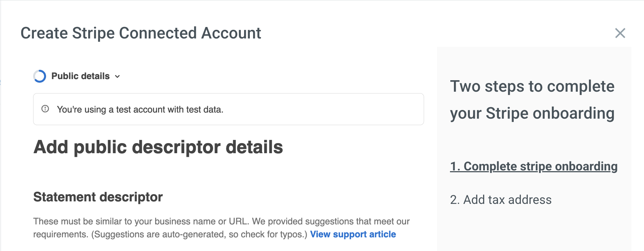Click the Add public descriptor details heading

pos(158,147)
